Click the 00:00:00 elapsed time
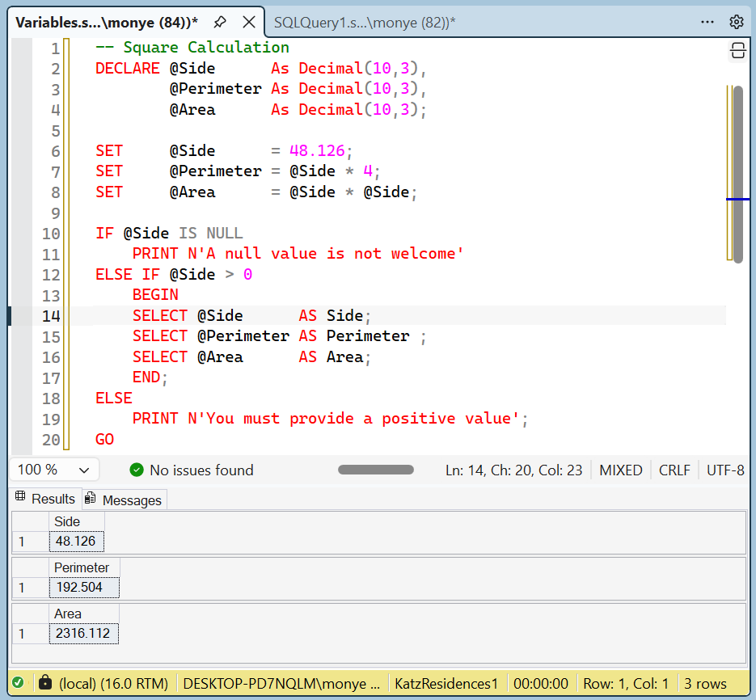Image resolution: width=756 pixels, height=700 pixels. [x=540, y=684]
